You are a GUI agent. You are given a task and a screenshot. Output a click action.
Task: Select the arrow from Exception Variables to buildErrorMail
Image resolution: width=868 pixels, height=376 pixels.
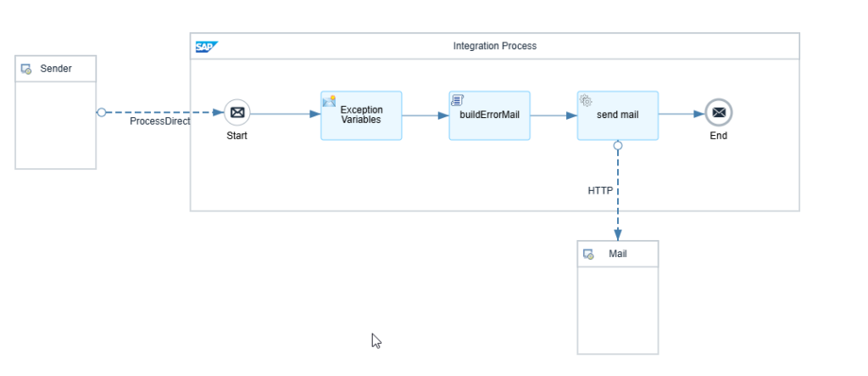coord(426,116)
